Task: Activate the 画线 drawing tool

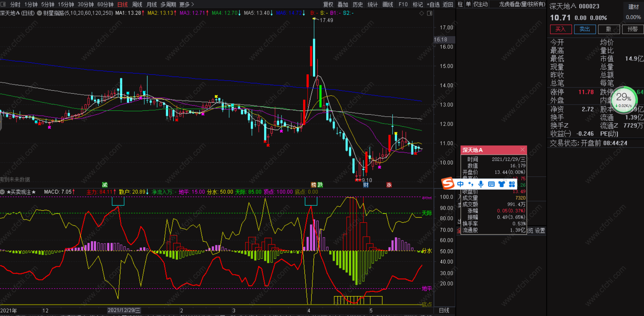Action: 388,4
